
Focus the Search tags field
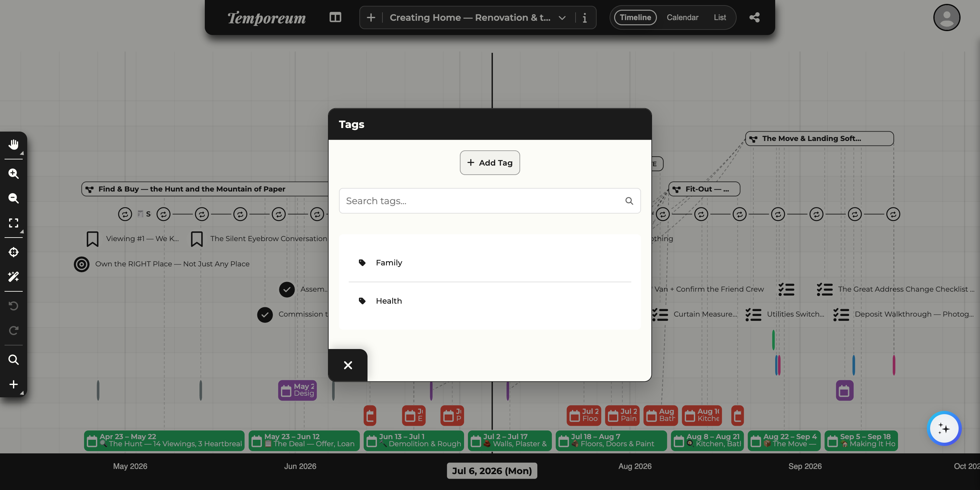pos(490,201)
